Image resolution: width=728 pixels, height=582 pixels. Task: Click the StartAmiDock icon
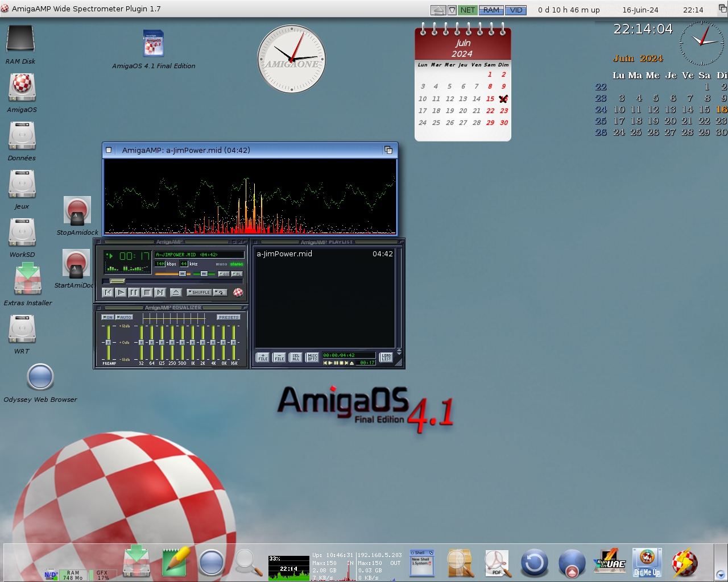76,264
